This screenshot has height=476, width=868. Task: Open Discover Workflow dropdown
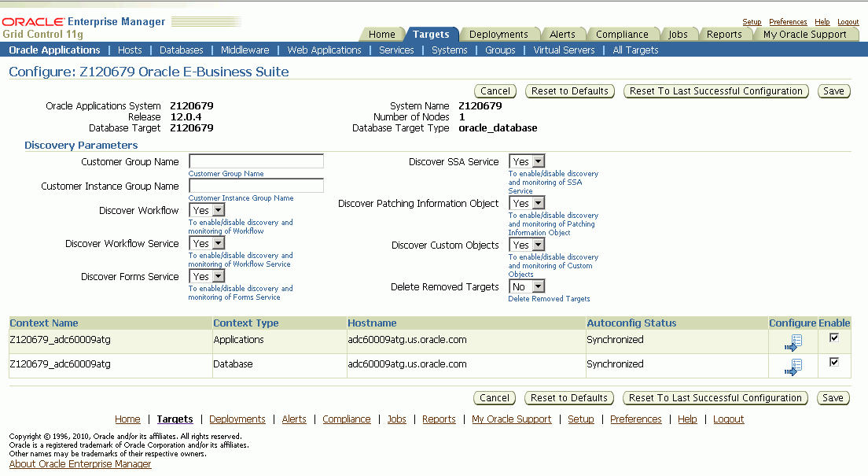click(207, 211)
